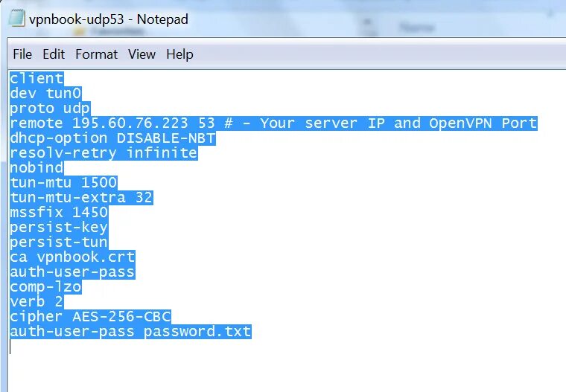
Task: Click the 'dhcp-option DISABLE-NBT' line
Action: 113,138
